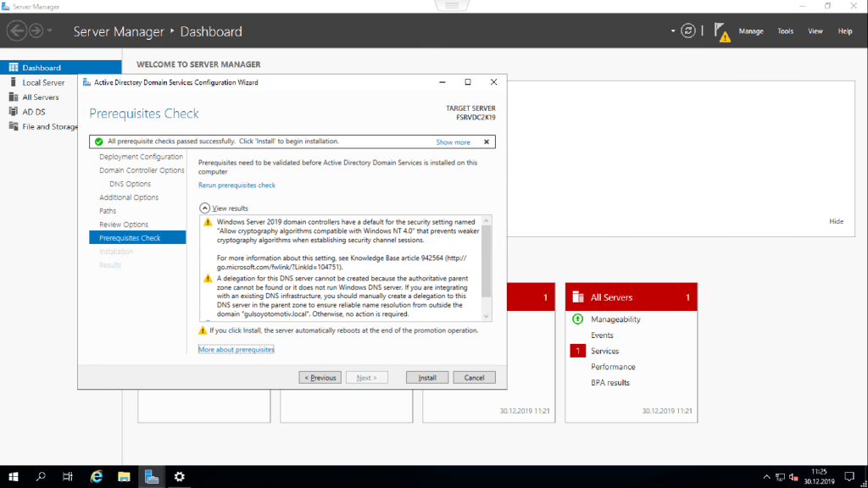Open Internet Explorer from taskbar
Viewport: 868px width, 488px height.
tap(97, 477)
